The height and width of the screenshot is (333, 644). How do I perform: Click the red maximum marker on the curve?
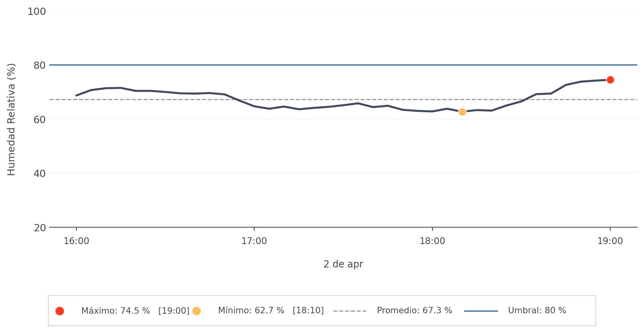pos(610,80)
